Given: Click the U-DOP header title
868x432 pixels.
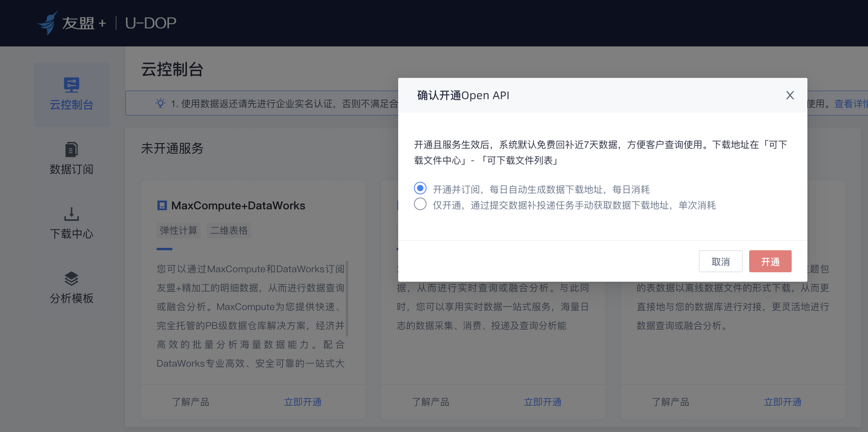Looking at the screenshot, I should click(x=151, y=23).
